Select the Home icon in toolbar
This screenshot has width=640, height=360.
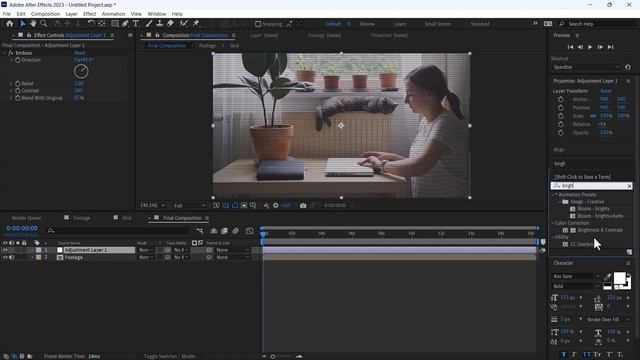click(x=10, y=24)
